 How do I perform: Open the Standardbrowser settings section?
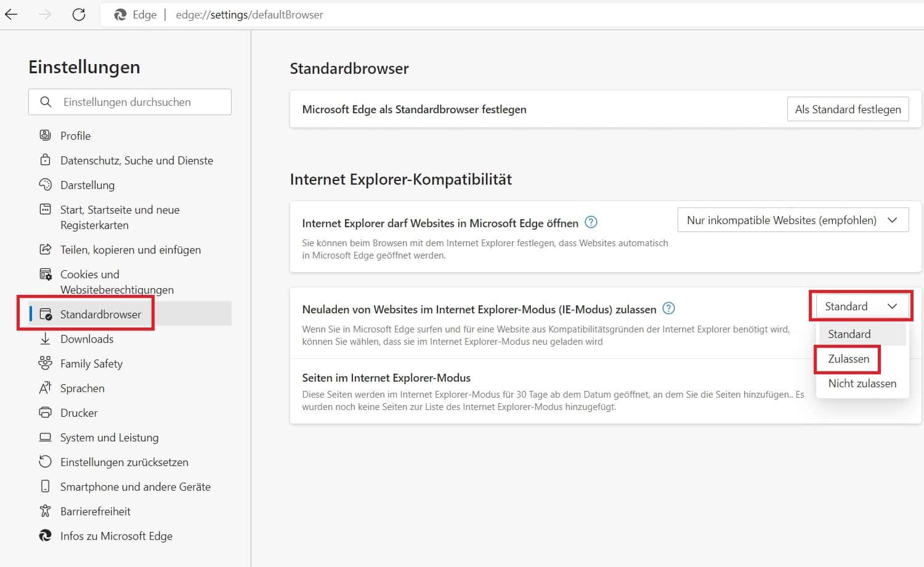point(100,314)
